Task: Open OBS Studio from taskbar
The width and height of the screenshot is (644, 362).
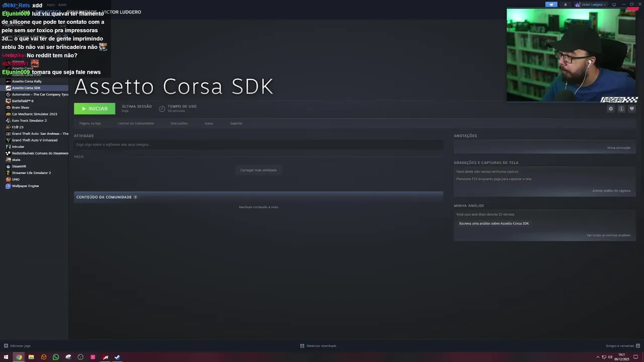Action: (80, 357)
